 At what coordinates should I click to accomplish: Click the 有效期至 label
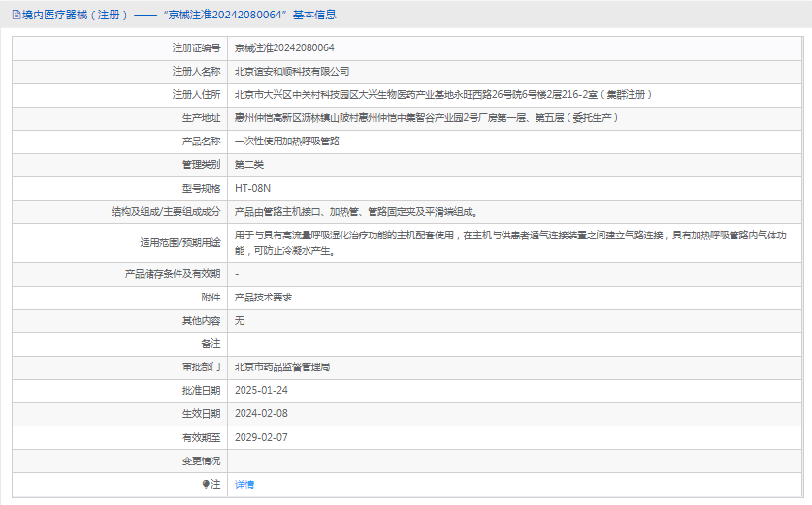201,437
